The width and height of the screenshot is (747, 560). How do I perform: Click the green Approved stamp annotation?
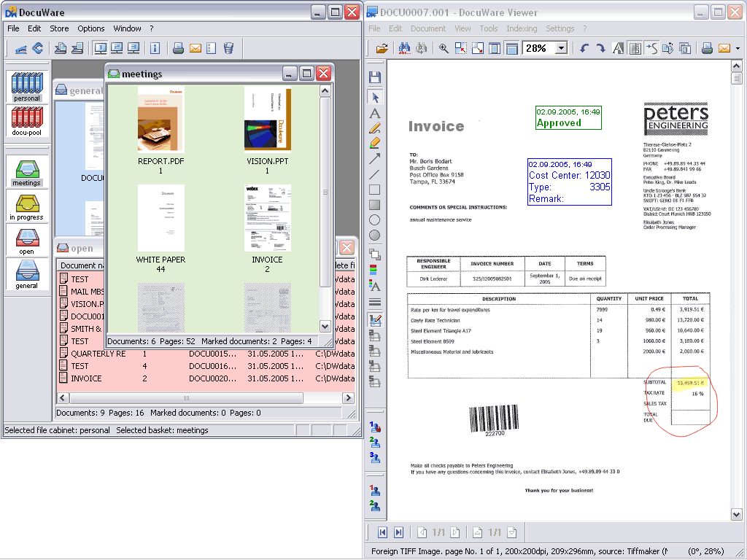[568, 117]
